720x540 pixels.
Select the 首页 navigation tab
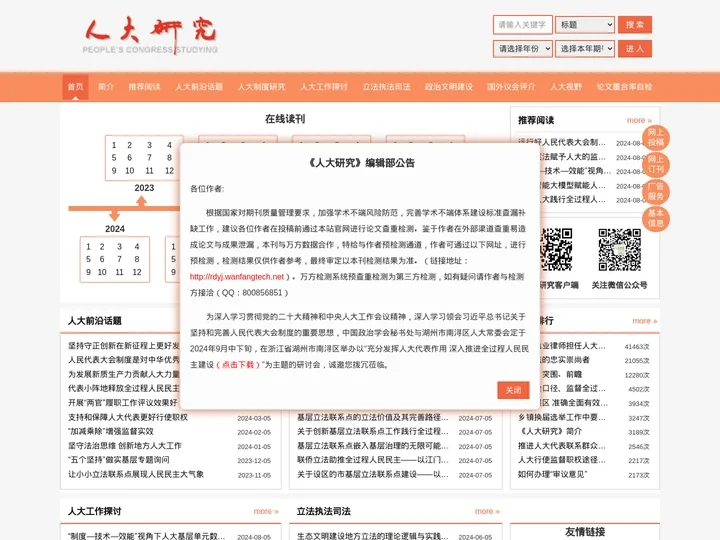pyautogui.click(x=75, y=87)
